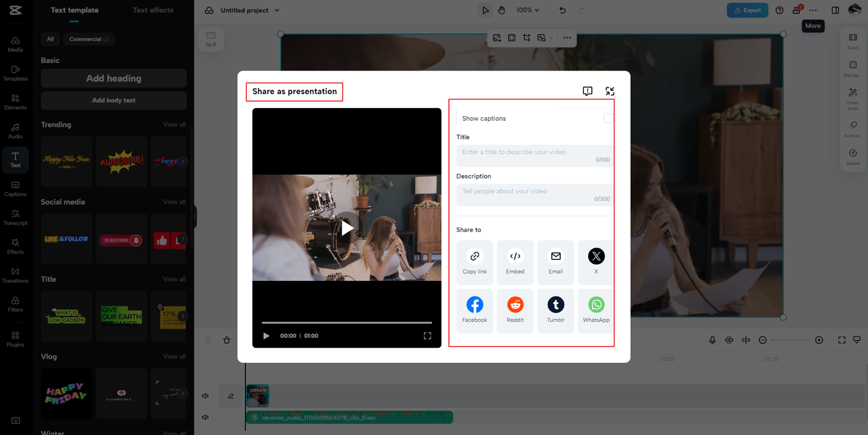The width and height of the screenshot is (868, 435).
Task: Click the microphone record icon above timeline
Action: 712,340
